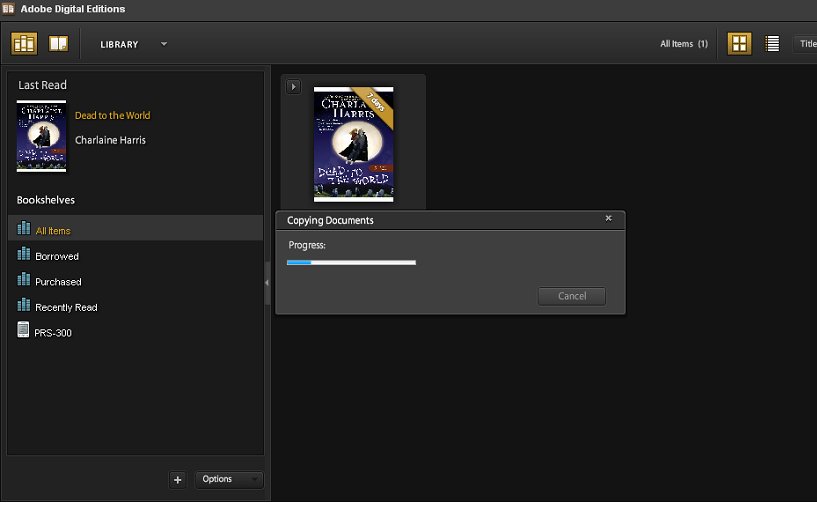
Task: Select thumbnail grid view icon
Action: coord(739,44)
